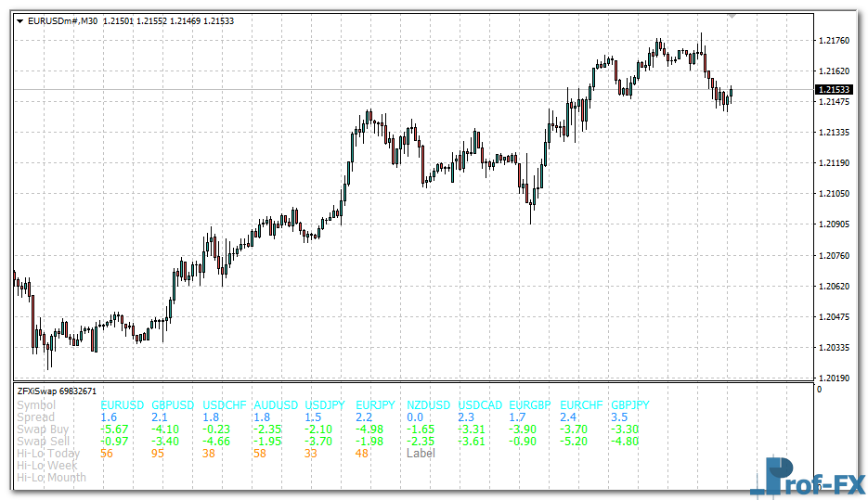Click the 'Hi-Lo Today' row label
Image resolution: width=868 pixels, height=500 pixels.
[x=48, y=454]
